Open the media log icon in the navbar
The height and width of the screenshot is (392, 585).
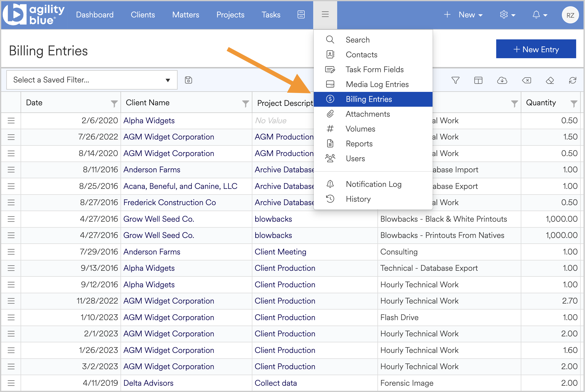click(x=301, y=15)
